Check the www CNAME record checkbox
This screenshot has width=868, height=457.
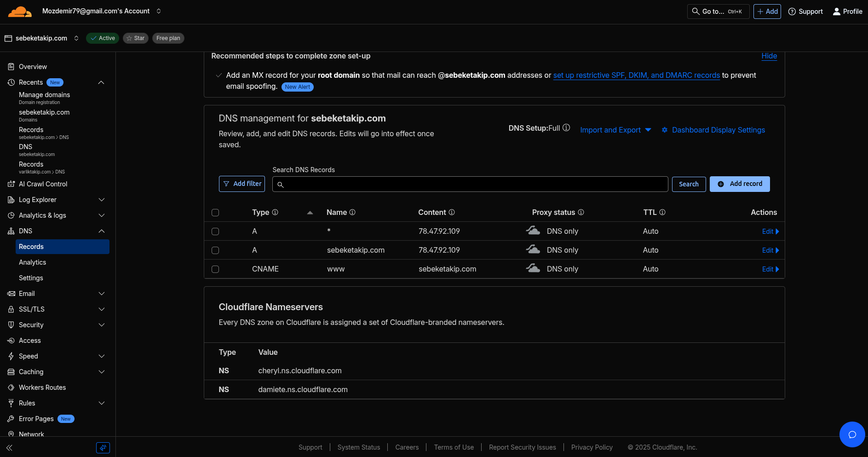[x=215, y=269]
